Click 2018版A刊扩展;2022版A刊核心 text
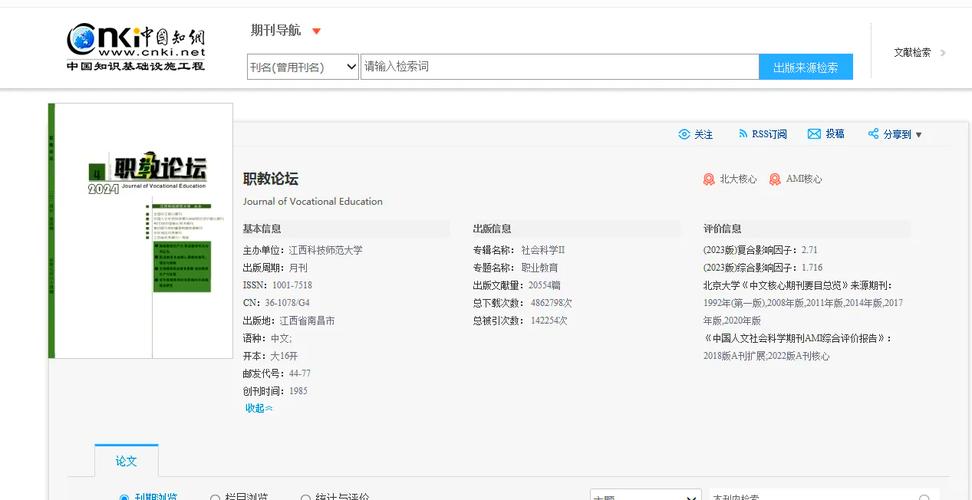Image resolution: width=972 pixels, height=500 pixels. pos(766,356)
